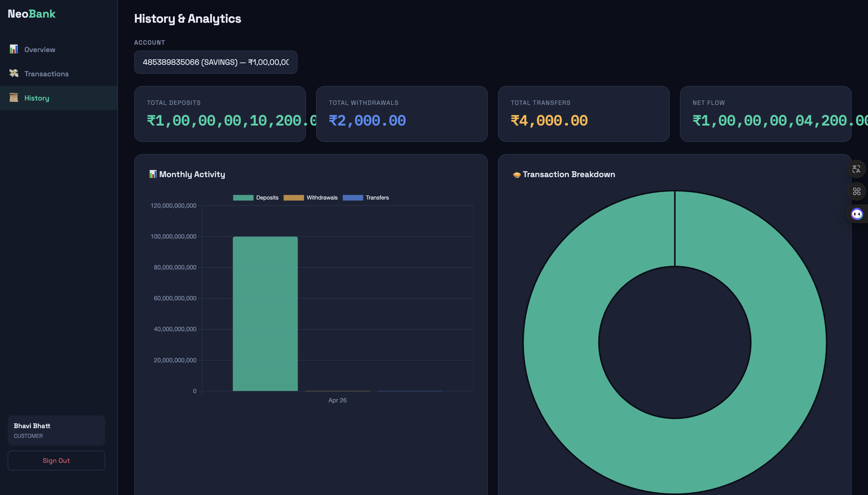Image resolution: width=868 pixels, height=495 pixels.
Task: Open the Transactions menu item
Action: click(x=46, y=74)
